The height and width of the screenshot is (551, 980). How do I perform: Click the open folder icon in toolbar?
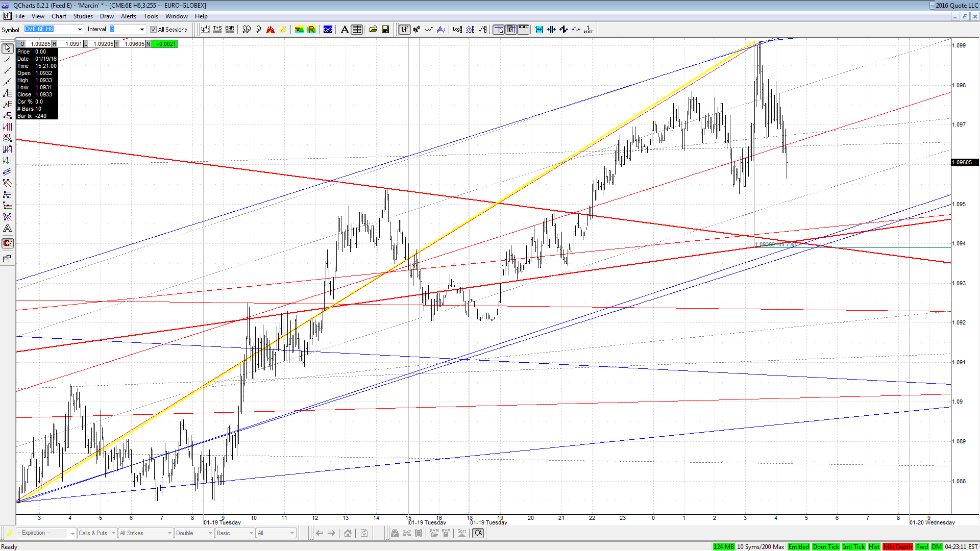373,30
